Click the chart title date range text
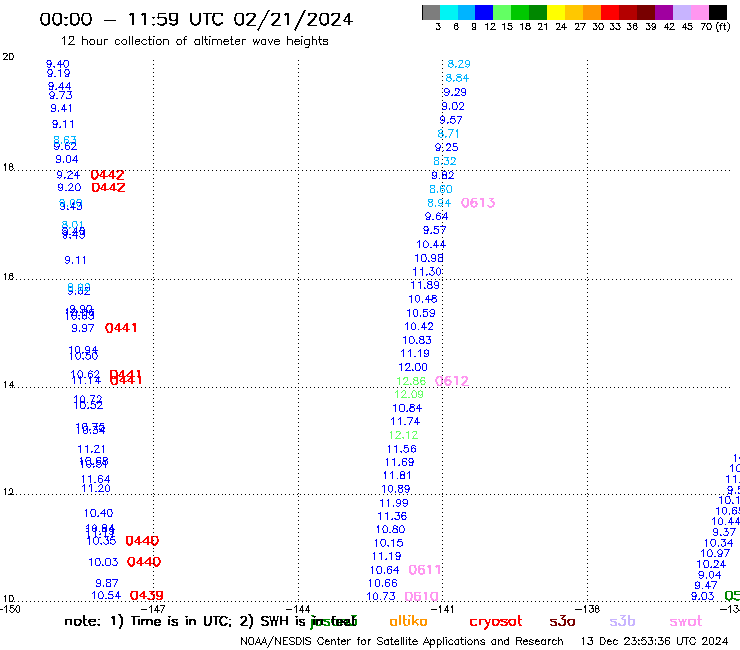Image resolution: width=740 pixels, height=650 pixels. (196, 19)
